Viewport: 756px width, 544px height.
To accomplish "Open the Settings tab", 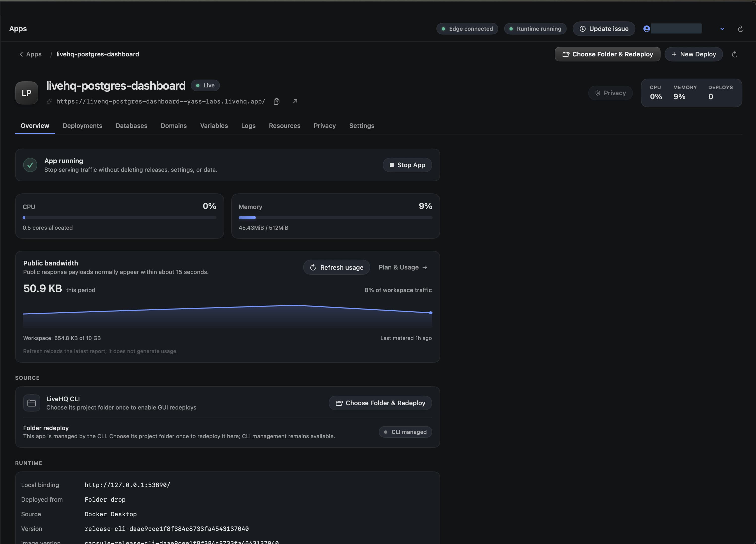I will click(362, 126).
